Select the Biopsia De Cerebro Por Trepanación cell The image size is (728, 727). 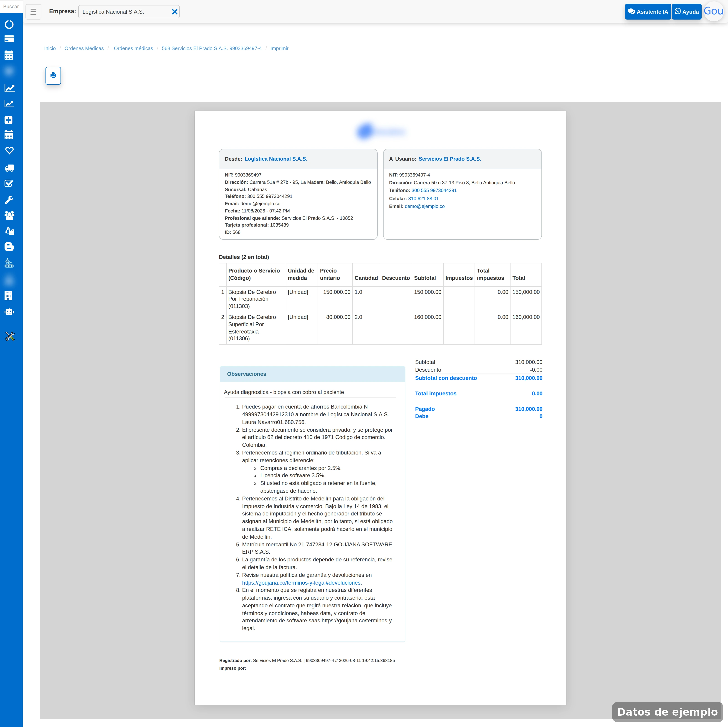point(256,299)
